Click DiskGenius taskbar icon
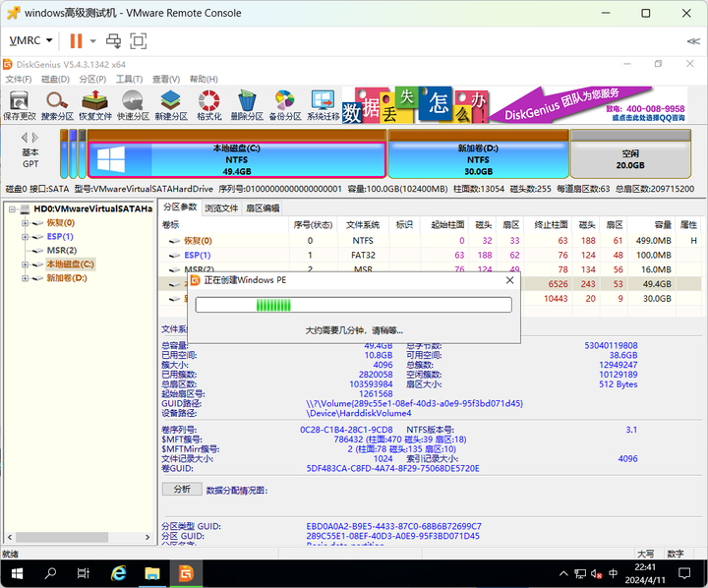Viewport: 708px width, 588px height. coord(186,573)
